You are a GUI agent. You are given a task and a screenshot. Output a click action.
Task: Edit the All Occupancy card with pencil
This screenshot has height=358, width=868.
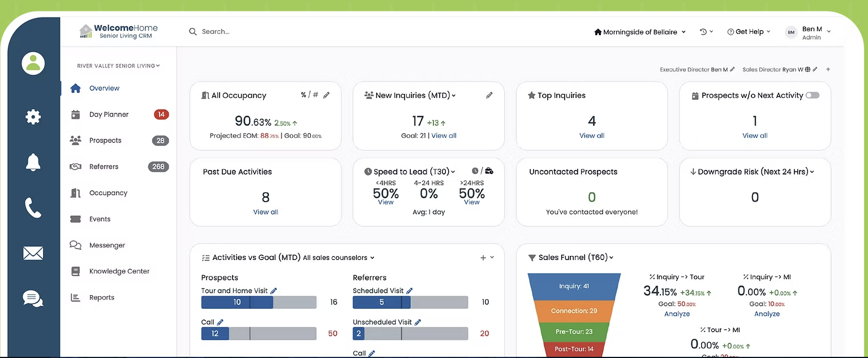coord(326,95)
